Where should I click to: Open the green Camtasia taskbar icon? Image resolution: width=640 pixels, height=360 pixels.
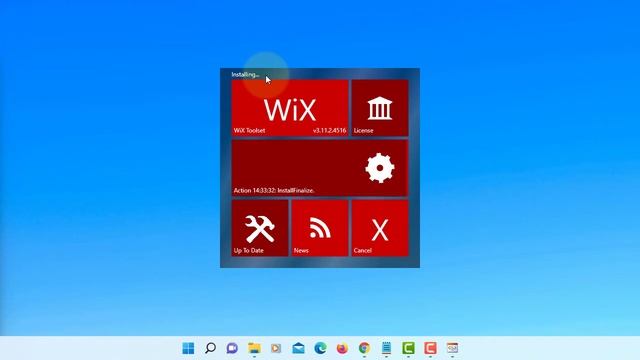(409, 348)
